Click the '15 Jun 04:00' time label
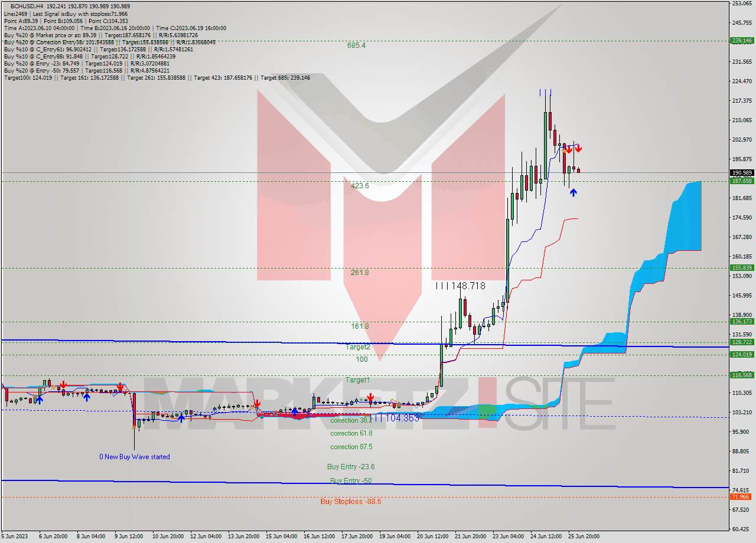 point(281,537)
